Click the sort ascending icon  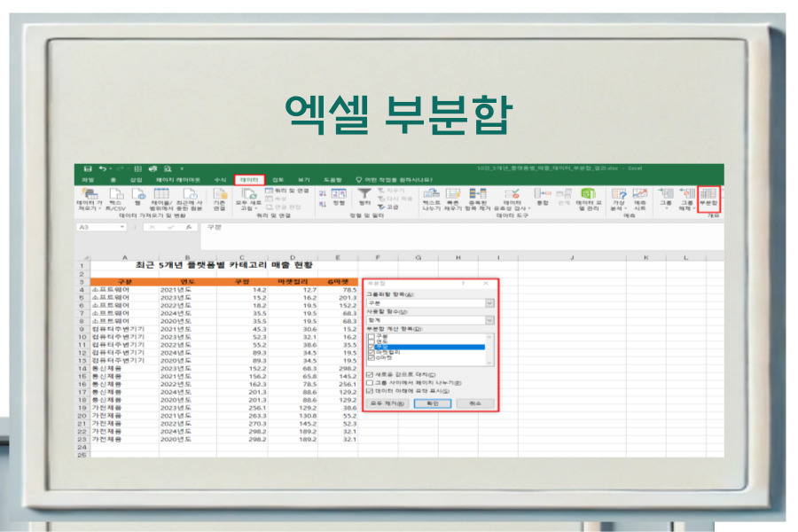323,193
